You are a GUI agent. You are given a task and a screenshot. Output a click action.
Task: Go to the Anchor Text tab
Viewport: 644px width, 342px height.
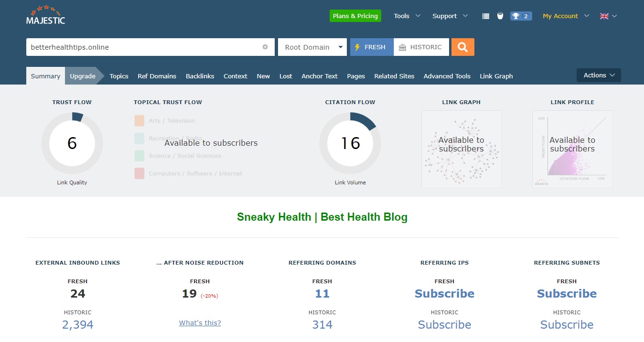[x=320, y=76]
